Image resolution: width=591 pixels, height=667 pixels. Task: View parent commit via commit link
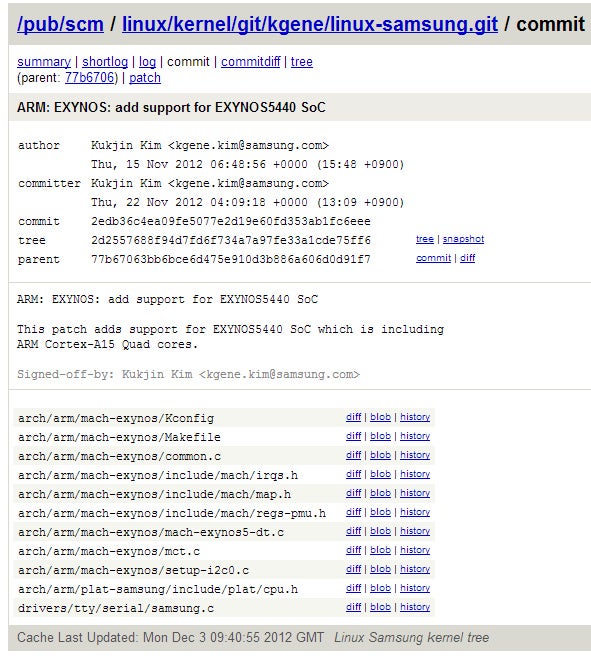pos(433,258)
